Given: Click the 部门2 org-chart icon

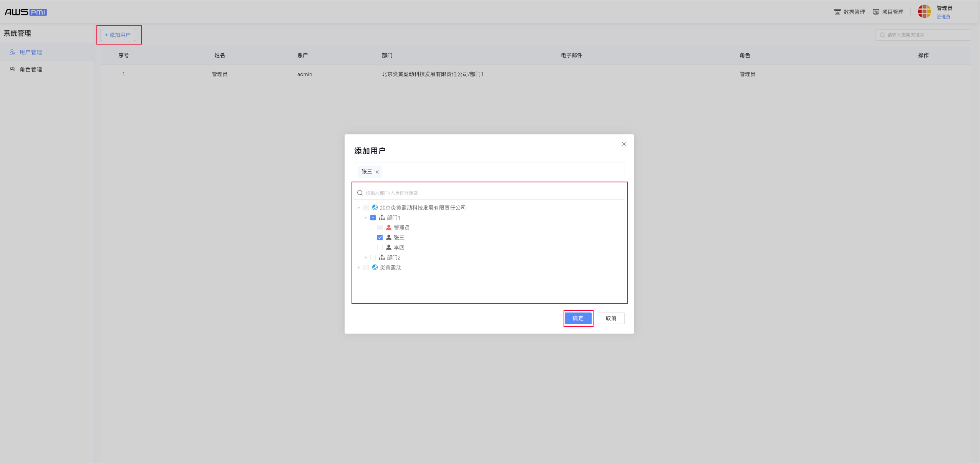Looking at the screenshot, I should click(382, 257).
